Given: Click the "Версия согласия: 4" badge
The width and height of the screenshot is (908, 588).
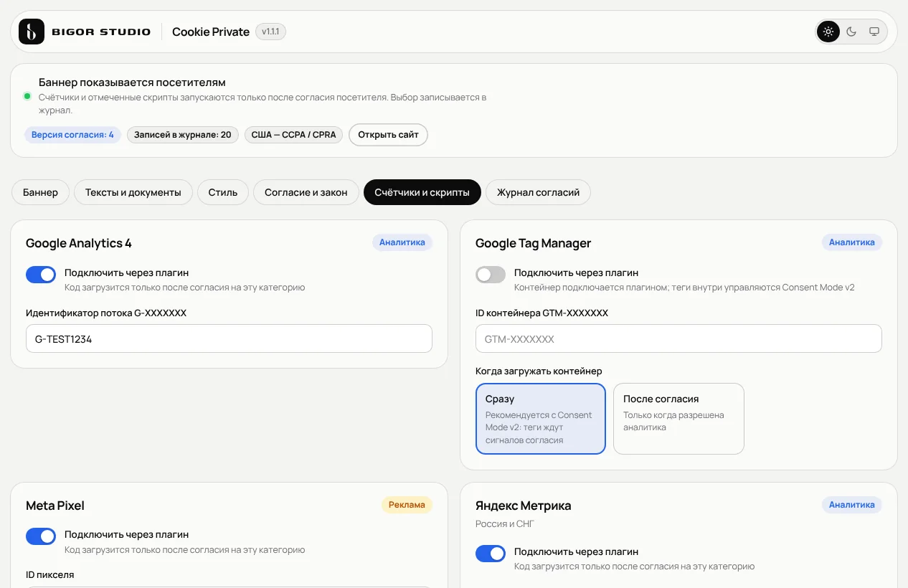Looking at the screenshot, I should click(72, 135).
